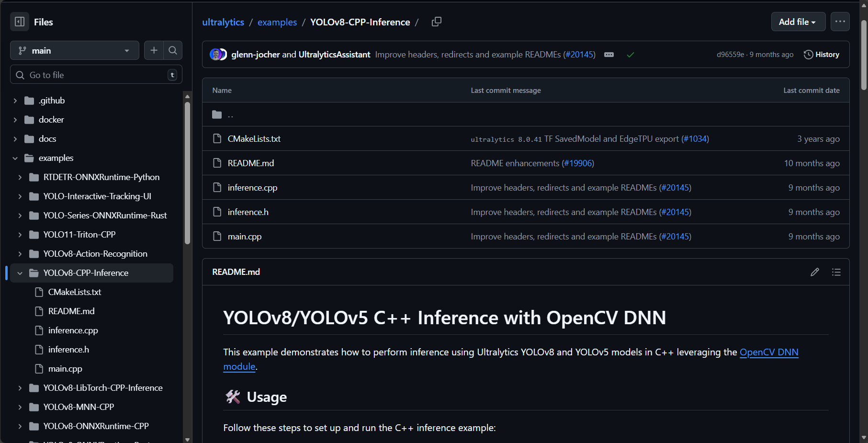This screenshot has height=443, width=868.
Task: Click the CMakeLists.txt file icon in table
Action: (217, 139)
